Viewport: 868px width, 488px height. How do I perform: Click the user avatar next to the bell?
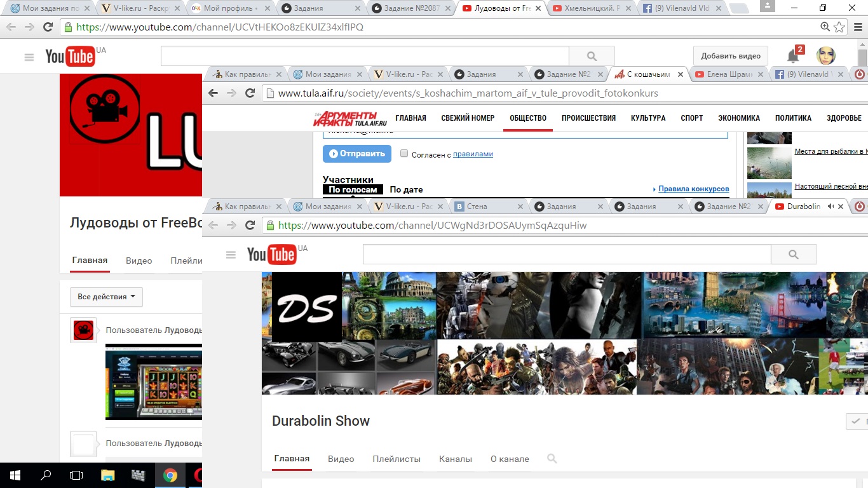tap(825, 56)
